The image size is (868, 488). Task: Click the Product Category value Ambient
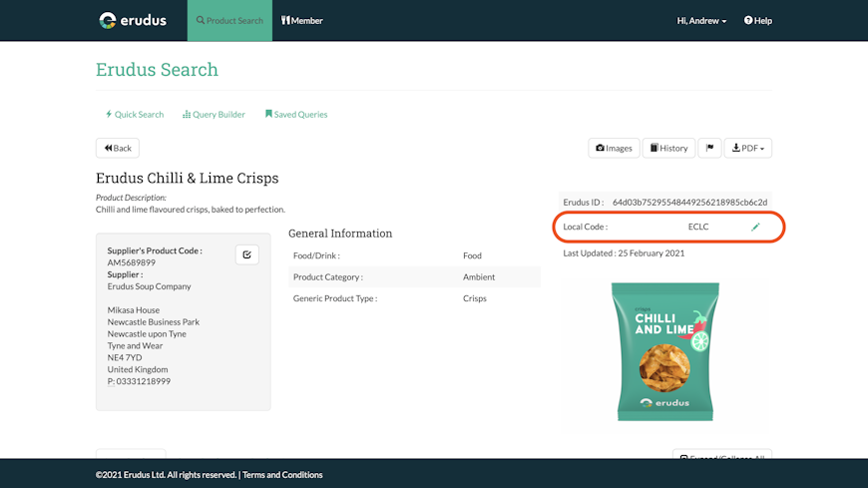tap(479, 277)
